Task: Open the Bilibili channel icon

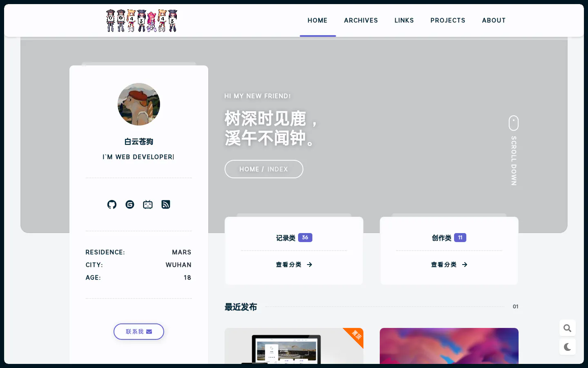Action: point(148,204)
